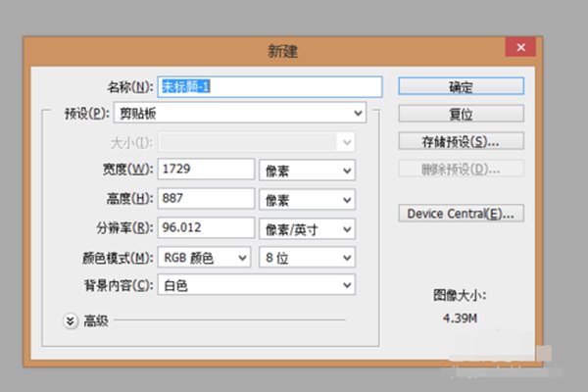Open the resolution unit dropdown 像素/英寸
Screen dimensions: 588x392
click(307, 229)
